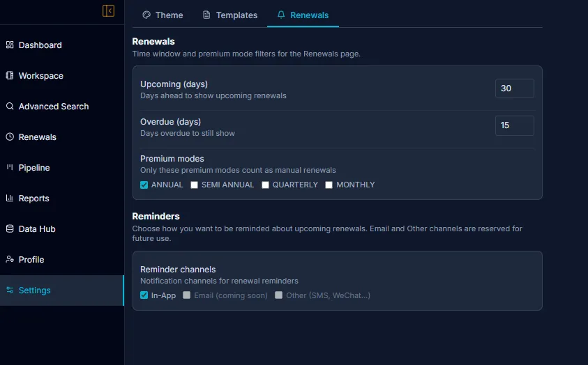Click the Settings sliders icon
Image resolution: width=588 pixels, height=365 pixels.
(x=10, y=290)
